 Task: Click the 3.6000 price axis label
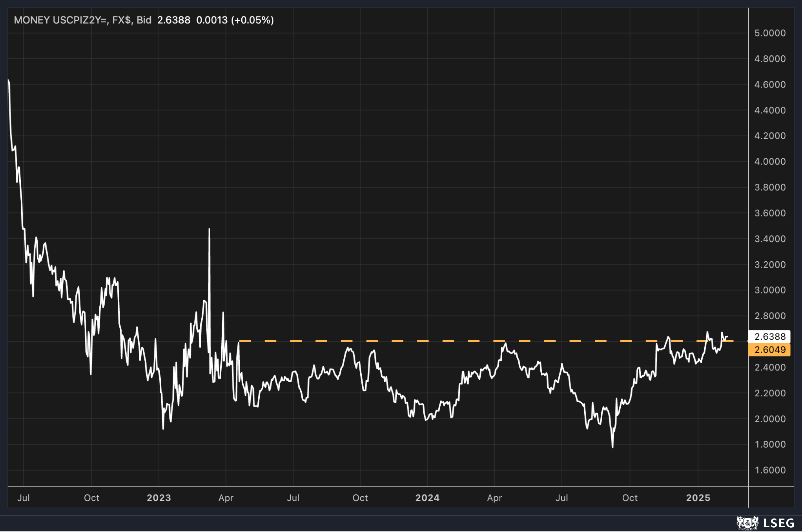[770, 213]
